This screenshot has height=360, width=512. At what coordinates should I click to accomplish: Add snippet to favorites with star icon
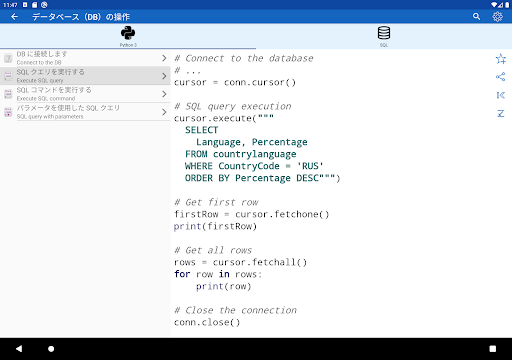pyautogui.click(x=500, y=59)
